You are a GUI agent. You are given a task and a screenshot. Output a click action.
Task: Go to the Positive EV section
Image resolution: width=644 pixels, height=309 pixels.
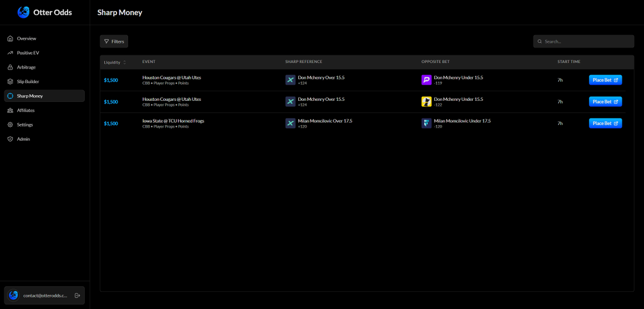[x=45, y=53]
